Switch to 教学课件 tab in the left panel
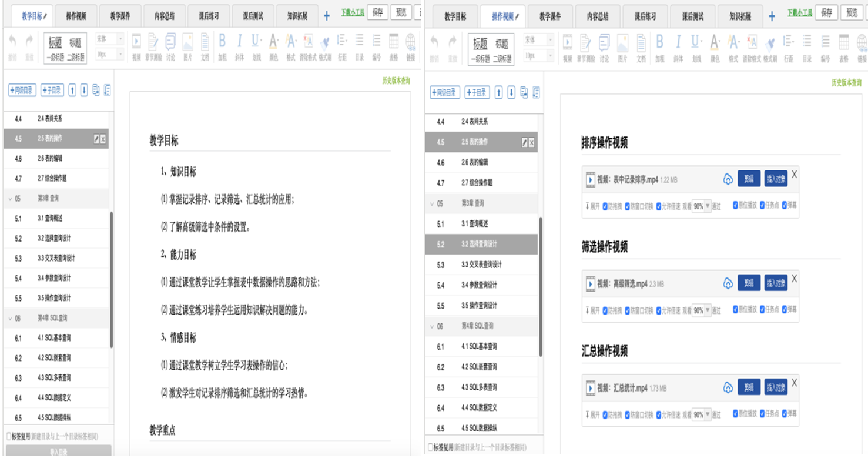The image size is (868, 465). click(120, 16)
